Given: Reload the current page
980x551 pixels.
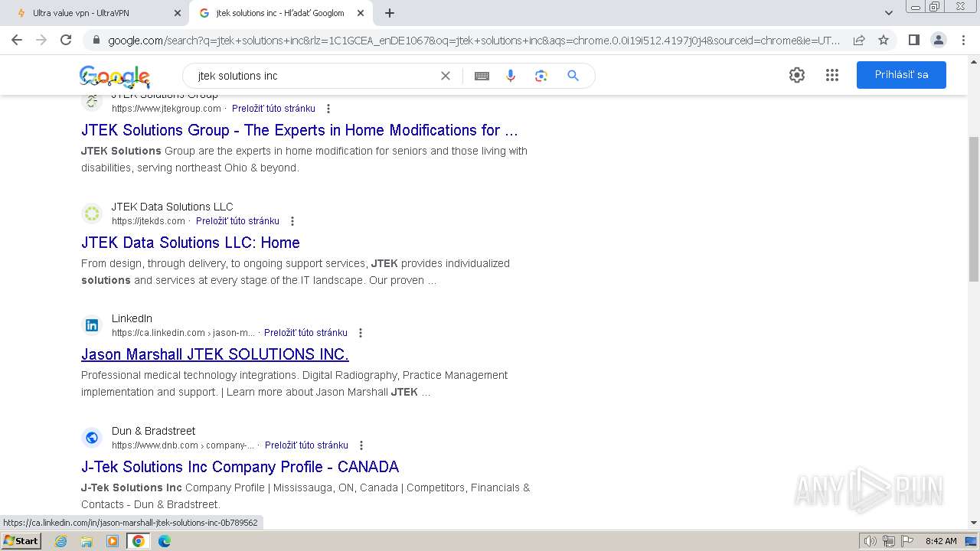Looking at the screenshot, I should click(x=66, y=40).
